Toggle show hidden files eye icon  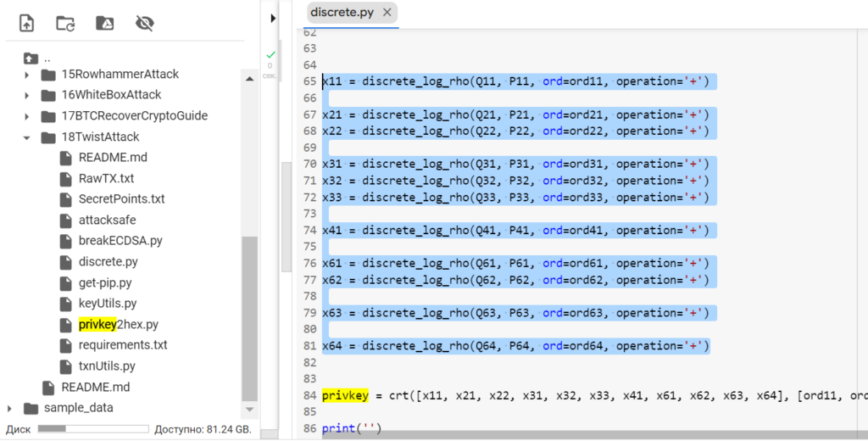point(144,23)
